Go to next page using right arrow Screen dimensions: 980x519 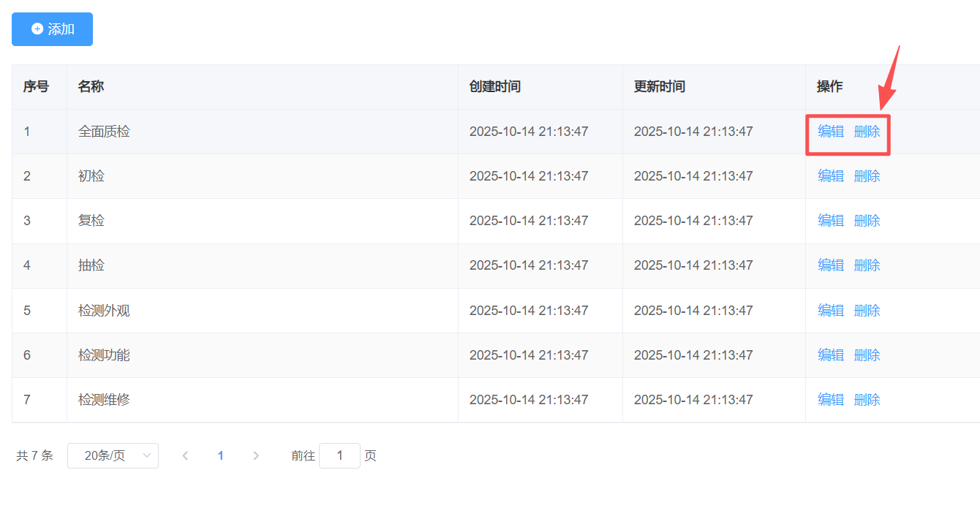point(256,455)
